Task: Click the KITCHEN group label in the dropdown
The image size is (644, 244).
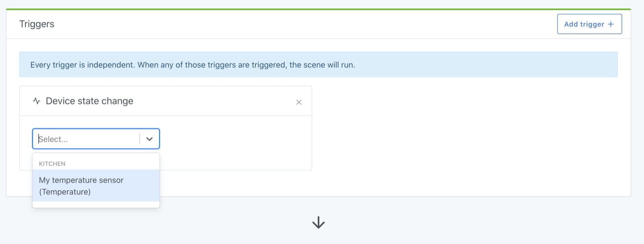Action: (x=52, y=163)
